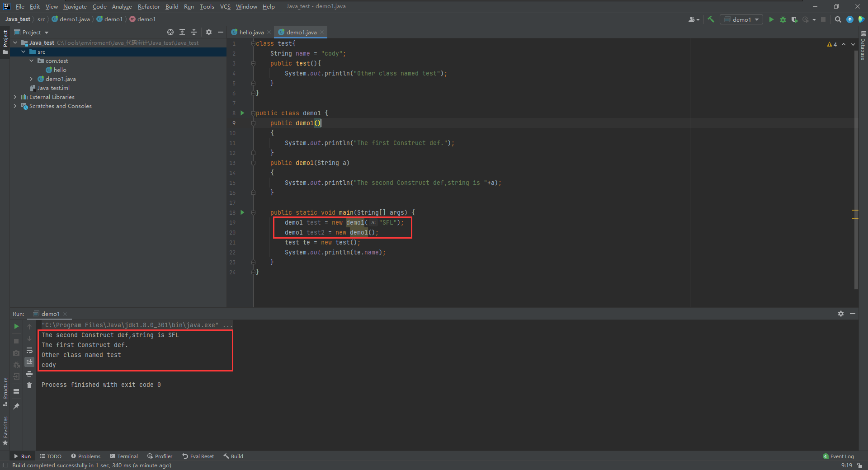Expand the External Libraries node
Image resolution: width=868 pixels, height=470 pixels.
[15, 97]
